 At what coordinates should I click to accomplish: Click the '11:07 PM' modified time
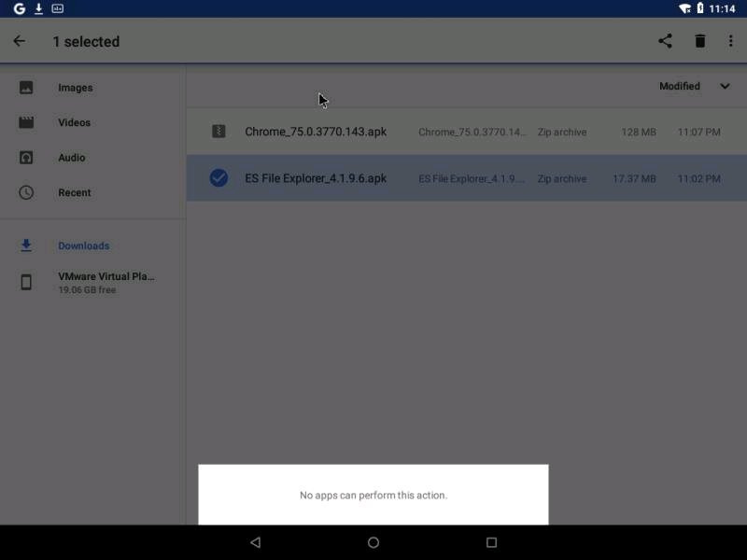coord(698,132)
